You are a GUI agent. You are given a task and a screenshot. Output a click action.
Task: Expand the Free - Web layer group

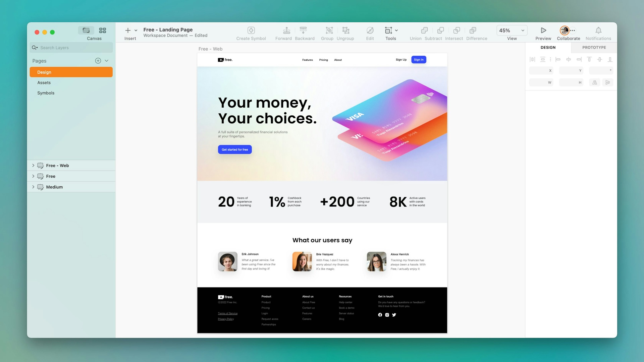(x=33, y=165)
